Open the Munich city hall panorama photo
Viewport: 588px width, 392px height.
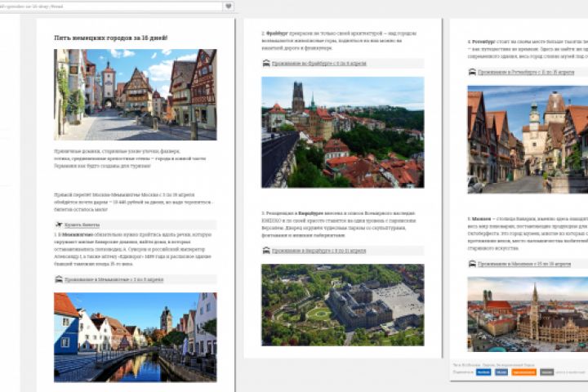click(x=528, y=314)
